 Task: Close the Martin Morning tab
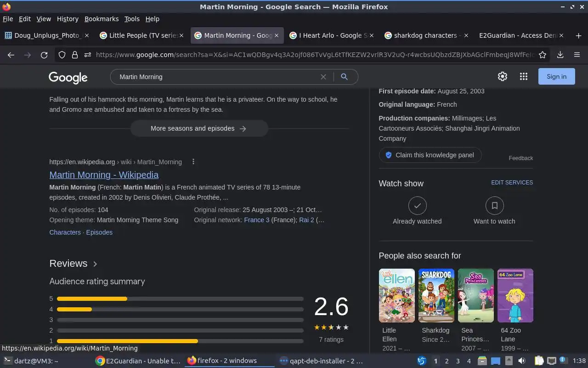coord(277,35)
